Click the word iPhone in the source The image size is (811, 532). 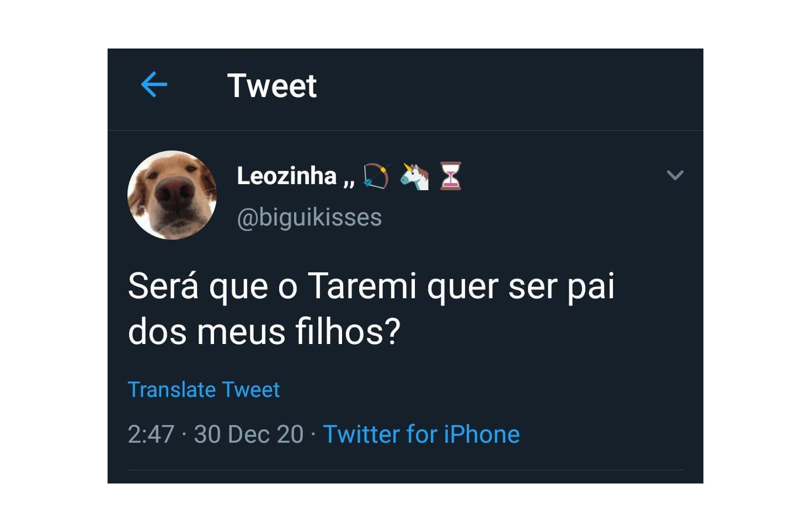482,434
